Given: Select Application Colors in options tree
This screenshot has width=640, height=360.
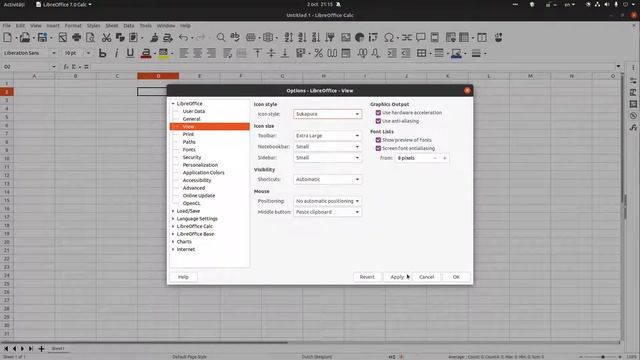Looking at the screenshot, I should pos(203,173).
